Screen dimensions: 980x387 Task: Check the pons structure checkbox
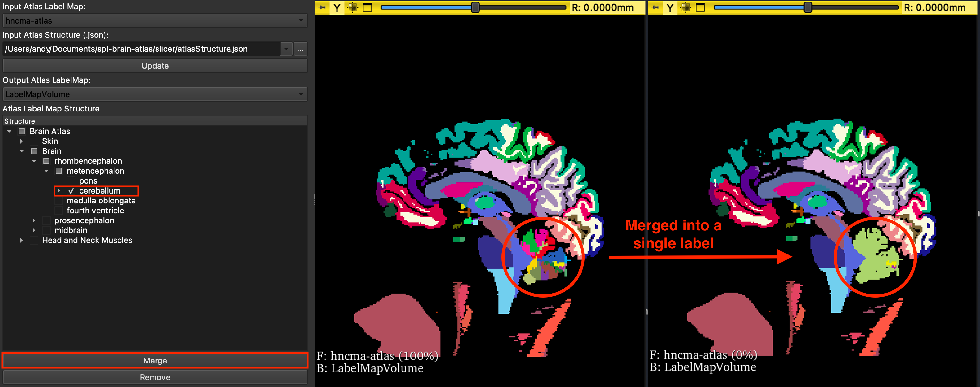(71, 181)
